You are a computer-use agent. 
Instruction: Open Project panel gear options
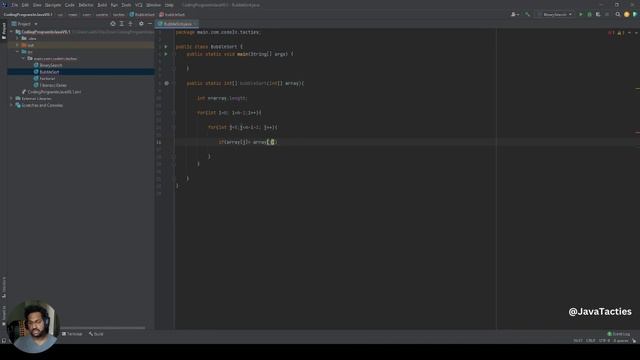(141, 24)
